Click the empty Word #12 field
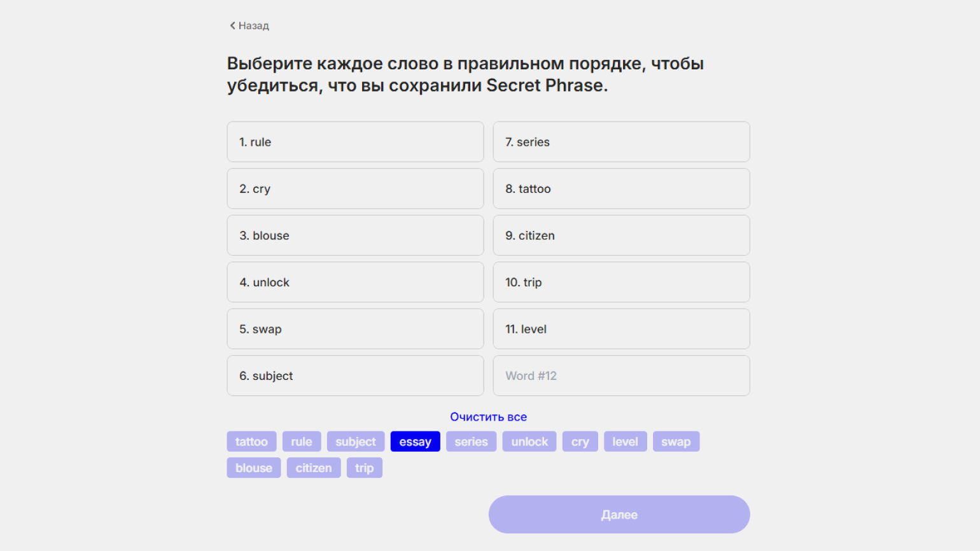This screenshot has width=980, height=551. point(621,375)
